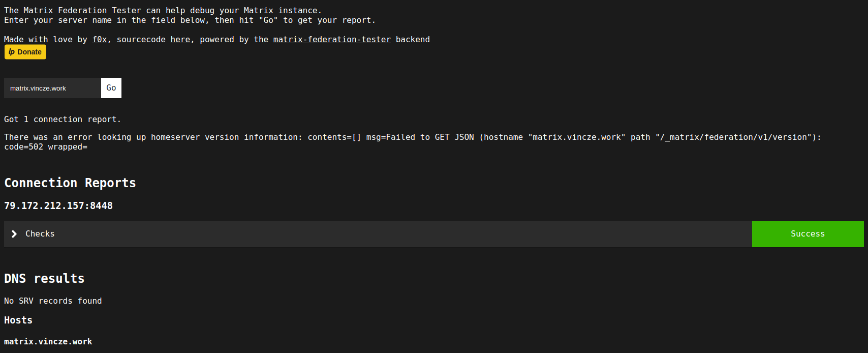This screenshot has width=868, height=353.
Task: Click the DNS results heading
Action: (44, 279)
